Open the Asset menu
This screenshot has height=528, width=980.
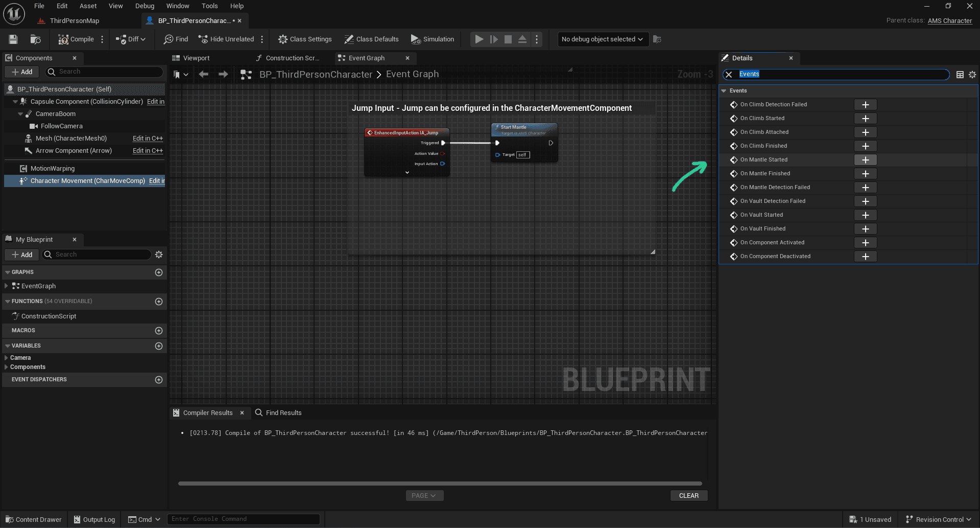point(88,6)
